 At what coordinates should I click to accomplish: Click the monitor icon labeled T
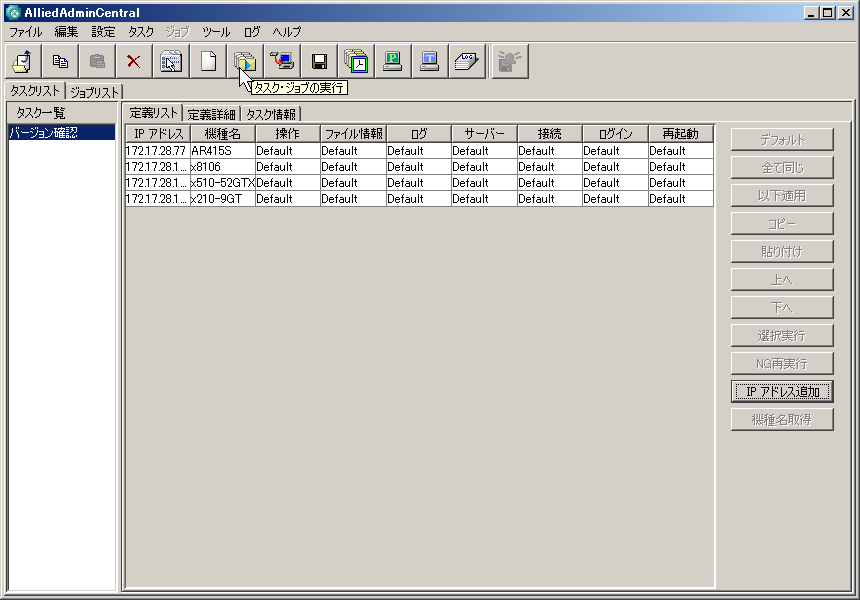pos(429,61)
